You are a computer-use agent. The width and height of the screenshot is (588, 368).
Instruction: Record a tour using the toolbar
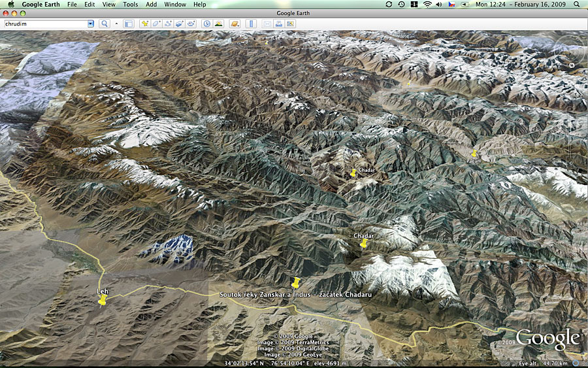point(191,24)
